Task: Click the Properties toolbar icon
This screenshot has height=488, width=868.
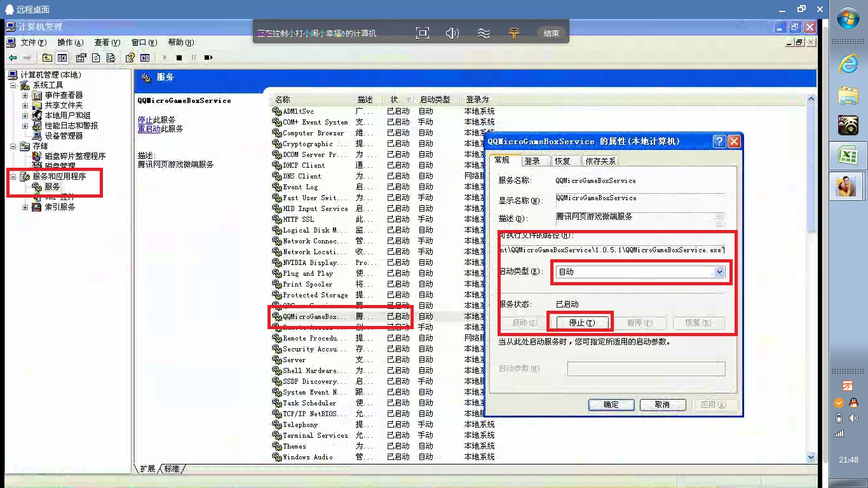Action: [x=81, y=58]
